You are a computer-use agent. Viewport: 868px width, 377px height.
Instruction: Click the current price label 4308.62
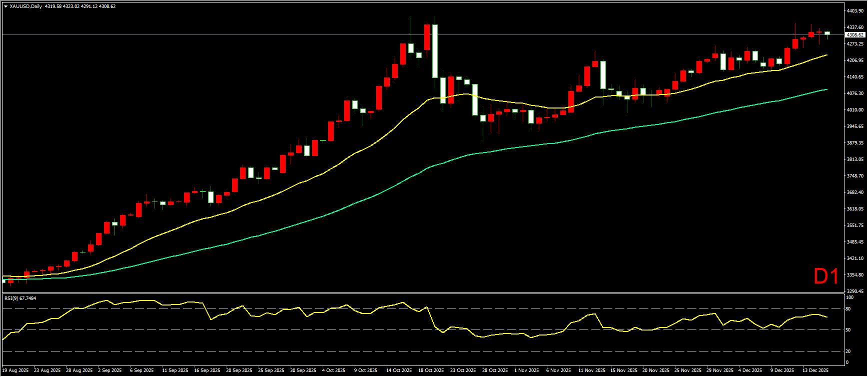(854, 35)
